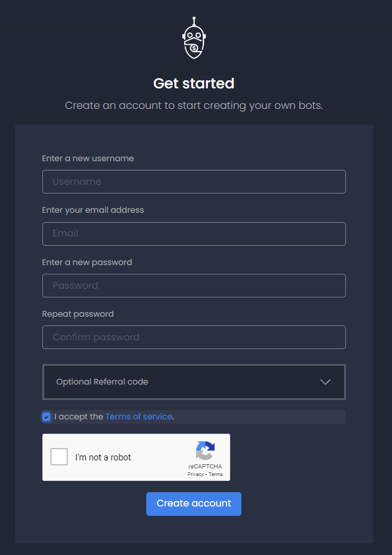392x555 pixels.
Task: Focus the Username input field
Action: pyautogui.click(x=194, y=182)
